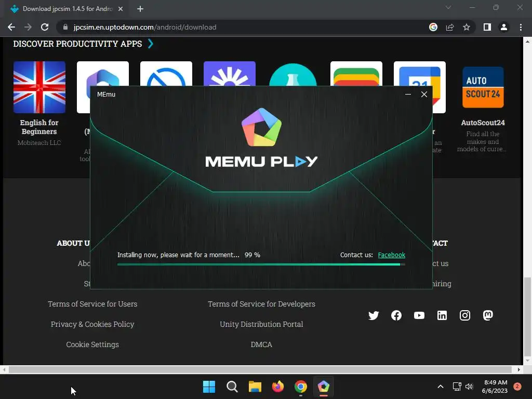Image resolution: width=532 pixels, height=399 pixels.
Task: Show hidden system tray icons
Action: [x=441, y=387]
